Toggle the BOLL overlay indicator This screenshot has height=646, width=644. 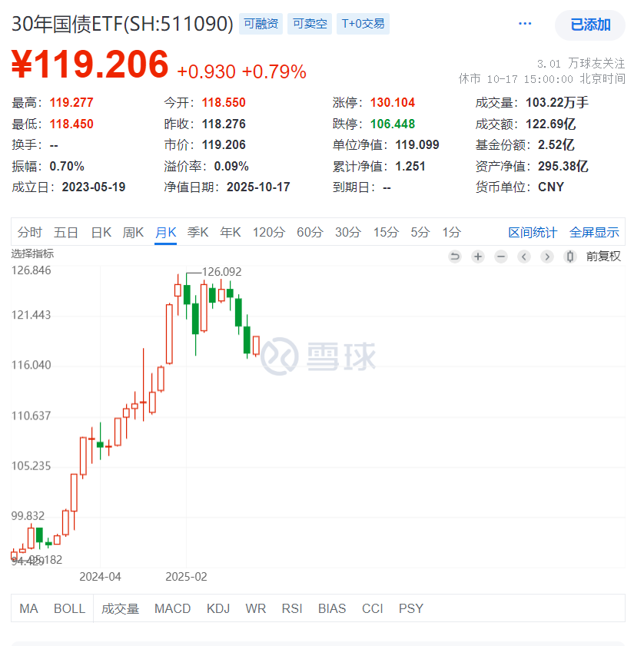(69, 608)
